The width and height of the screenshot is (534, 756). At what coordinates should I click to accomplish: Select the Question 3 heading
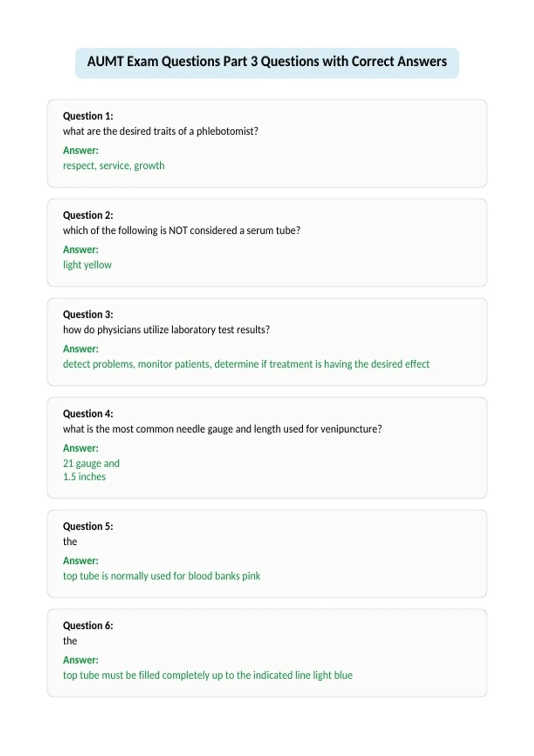pos(88,314)
